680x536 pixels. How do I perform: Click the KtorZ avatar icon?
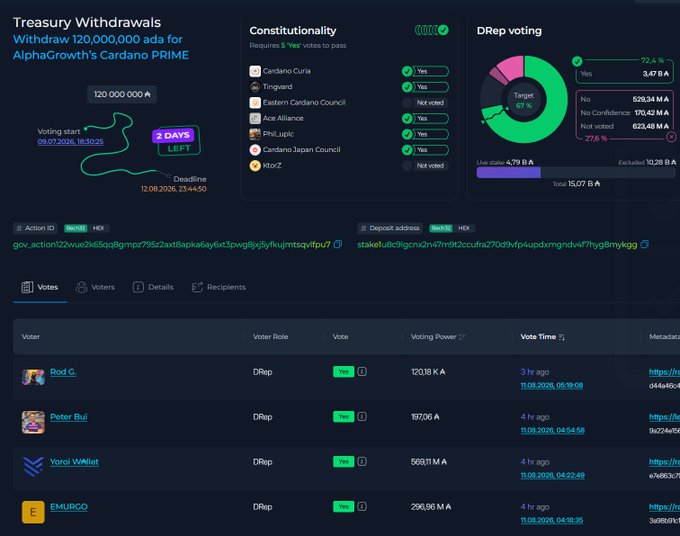click(x=255, y=166)
